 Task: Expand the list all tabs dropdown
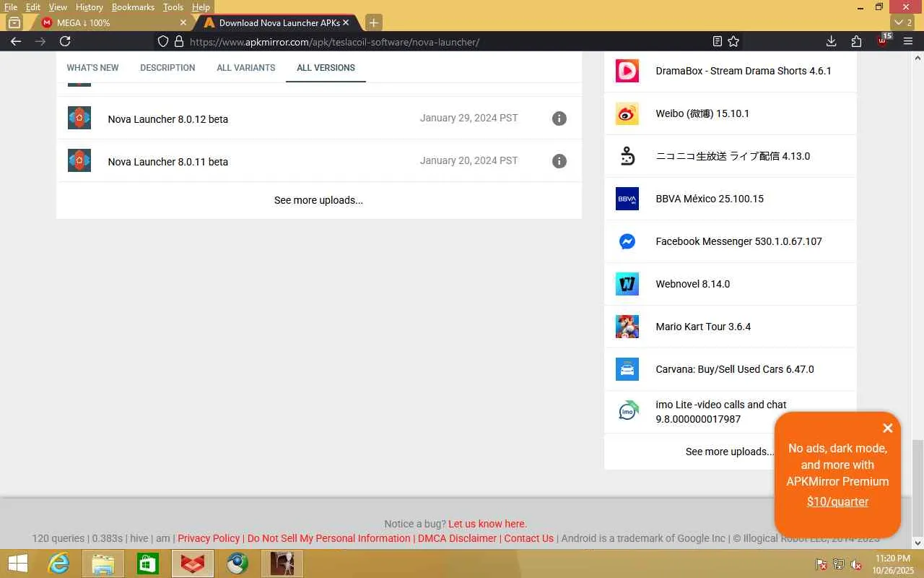point(904,22)
